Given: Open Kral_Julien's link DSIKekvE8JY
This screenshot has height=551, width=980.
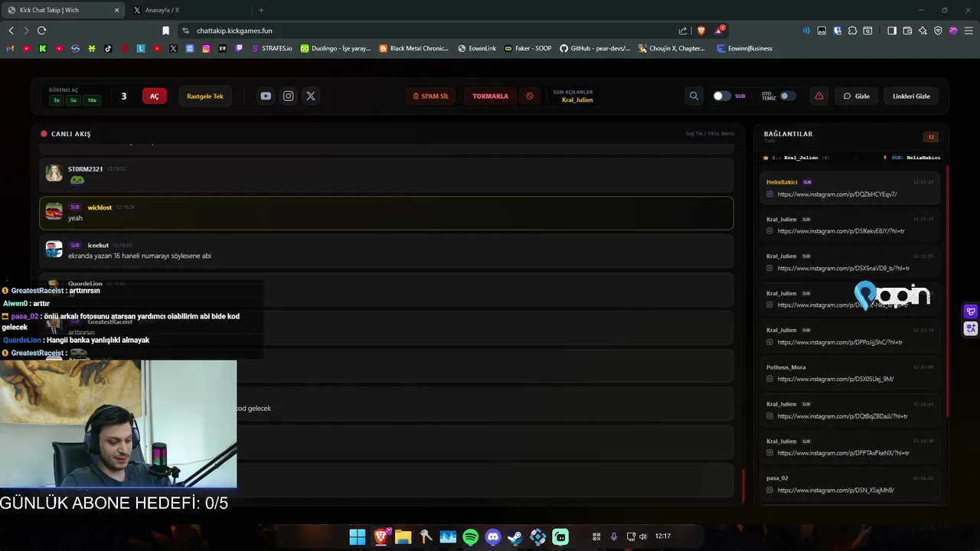Looking at the screenshot, I should pyautogui.click(x=841, y=231).
